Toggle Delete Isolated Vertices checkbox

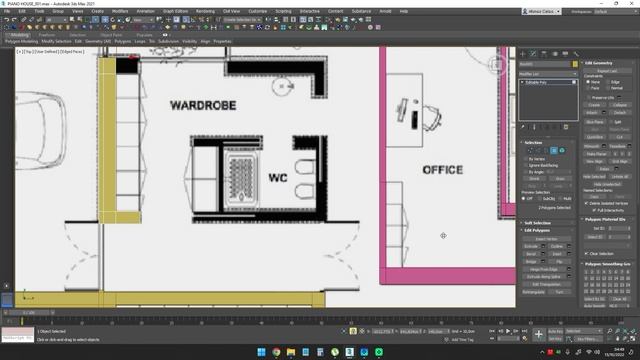coord(587,203)
